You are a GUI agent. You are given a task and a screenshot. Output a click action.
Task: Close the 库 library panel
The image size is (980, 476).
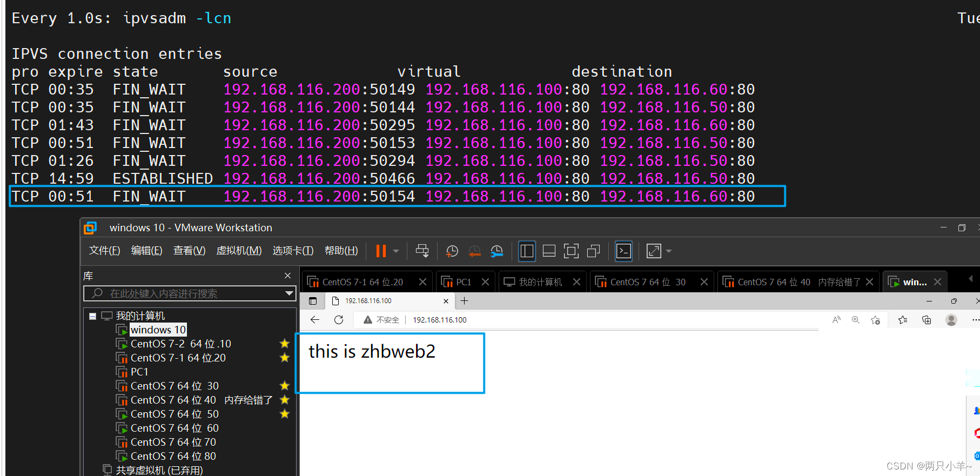[x=287, y=276]
